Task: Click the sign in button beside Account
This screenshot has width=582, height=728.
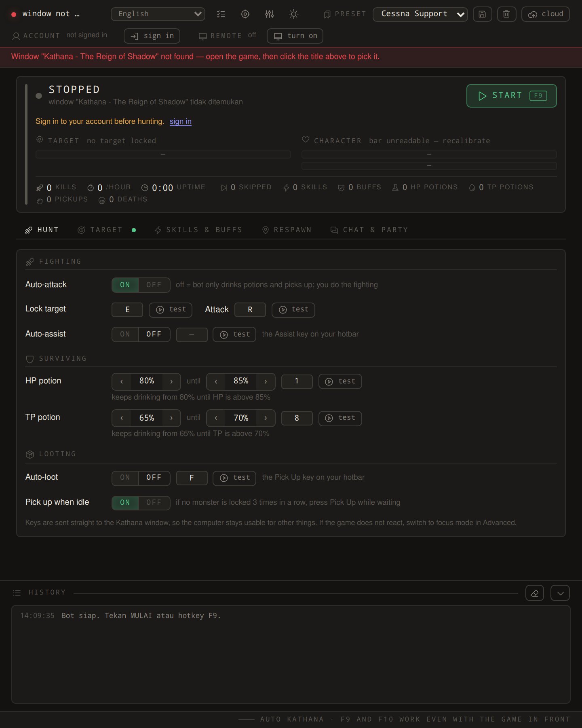Action: click(152, 36)
